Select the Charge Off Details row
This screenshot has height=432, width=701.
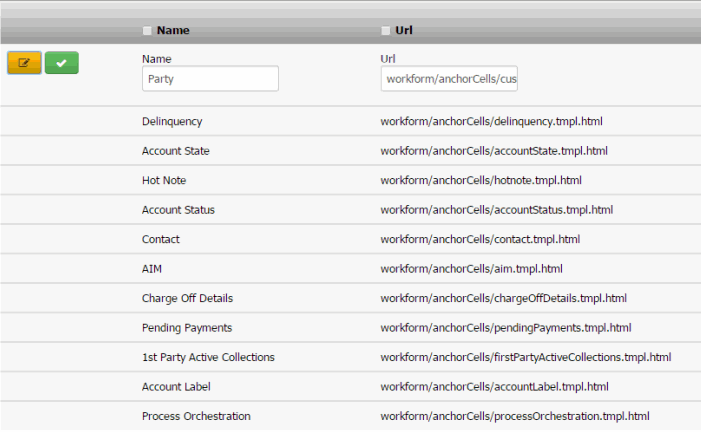(188, 298)
